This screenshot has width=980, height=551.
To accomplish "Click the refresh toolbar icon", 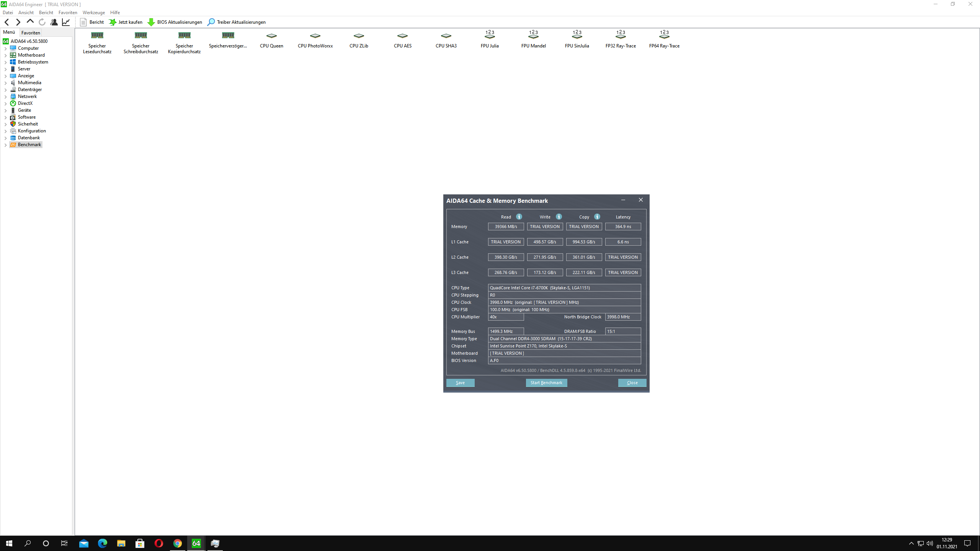I will (x=42, y=22).
